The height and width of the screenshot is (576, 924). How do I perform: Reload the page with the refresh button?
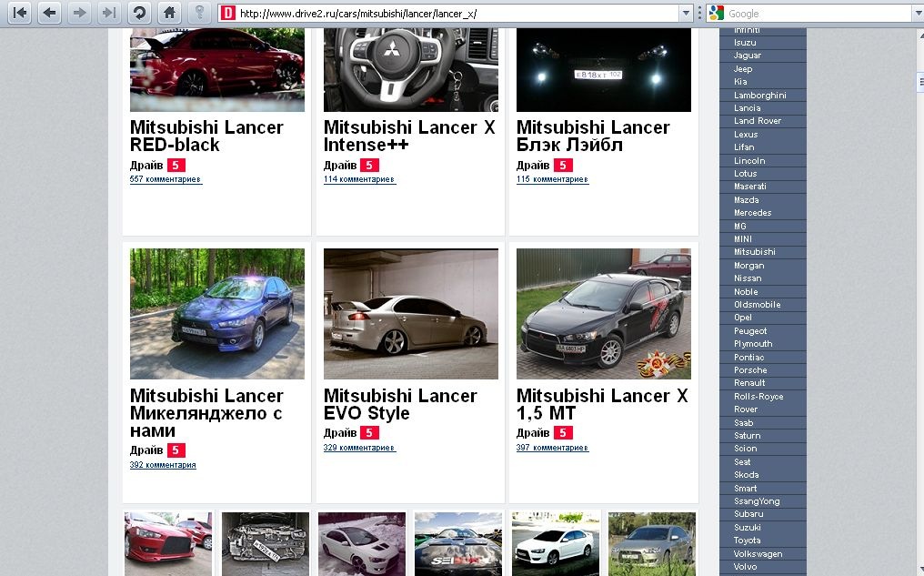[x=139, y=13]
